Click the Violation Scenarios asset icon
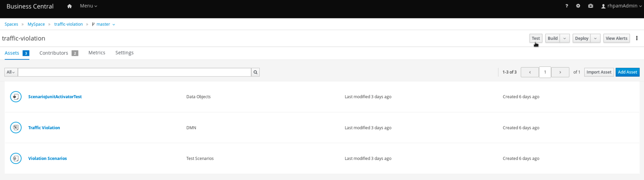The width and height of the screenshot is (644, 180). click(x=16, y=159)
